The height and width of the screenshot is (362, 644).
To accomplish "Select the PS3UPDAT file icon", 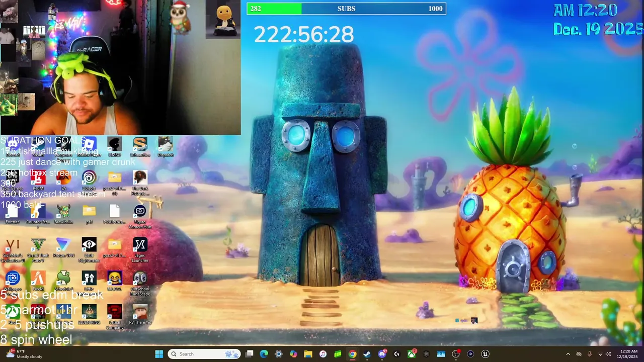I will [x=115, y=214].
